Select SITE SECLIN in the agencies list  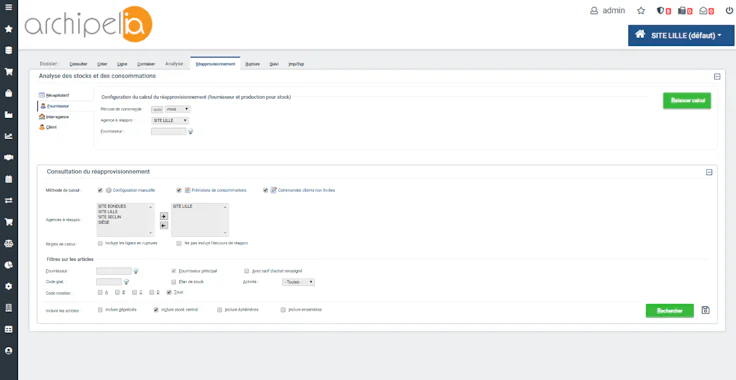110,217
